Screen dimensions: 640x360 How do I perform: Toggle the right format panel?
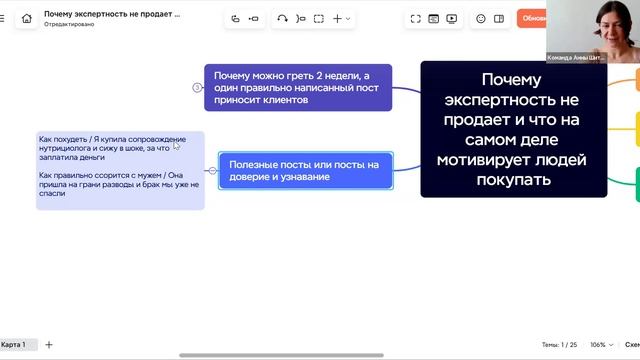click(x=499, y=19)
